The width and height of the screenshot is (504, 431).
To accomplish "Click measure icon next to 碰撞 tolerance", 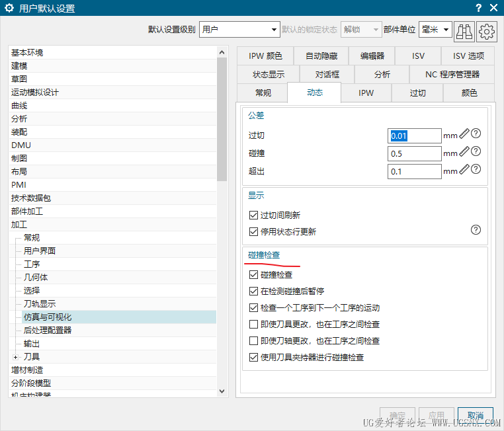I will [464, 151].
